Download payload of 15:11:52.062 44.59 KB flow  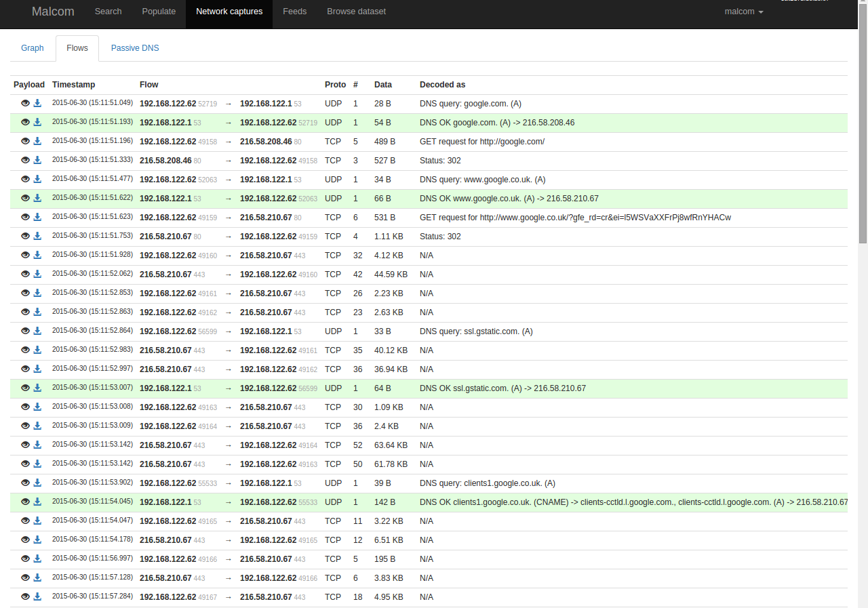click(x=37, y=274)
